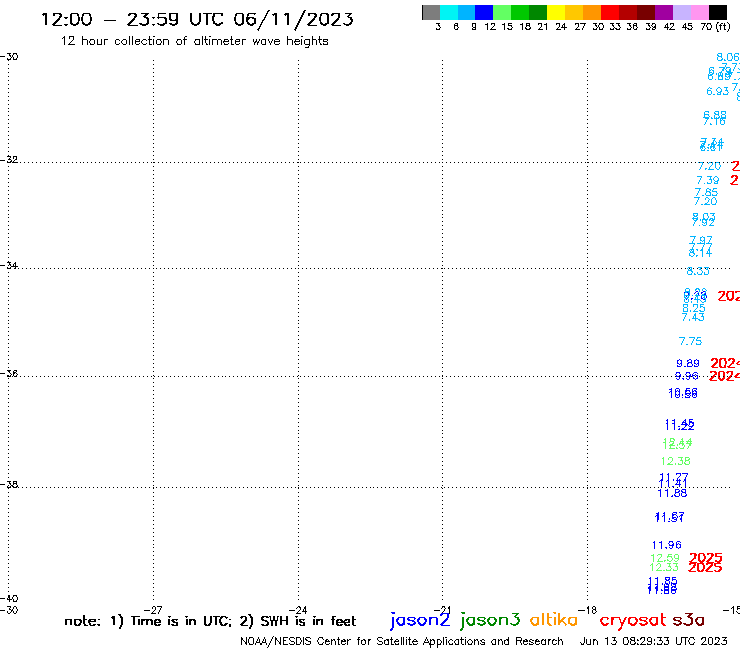This screenshot has width=740, height=650.
Task: Select the black swatch at the legend's end
Action: click(717, 12)
